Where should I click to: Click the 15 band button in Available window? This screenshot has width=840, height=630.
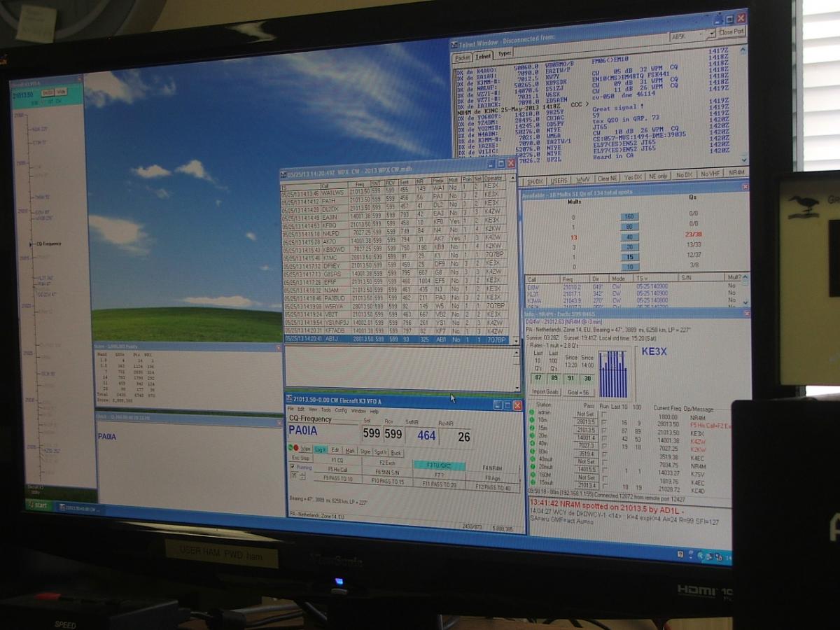click(x=629, y=257)
